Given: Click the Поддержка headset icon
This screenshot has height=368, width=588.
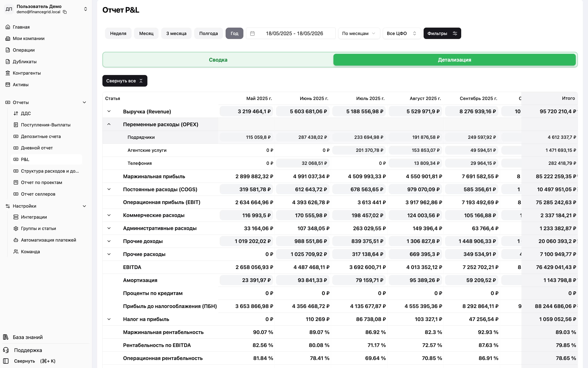Looking at the screenshot, I should tap(6, 350).
